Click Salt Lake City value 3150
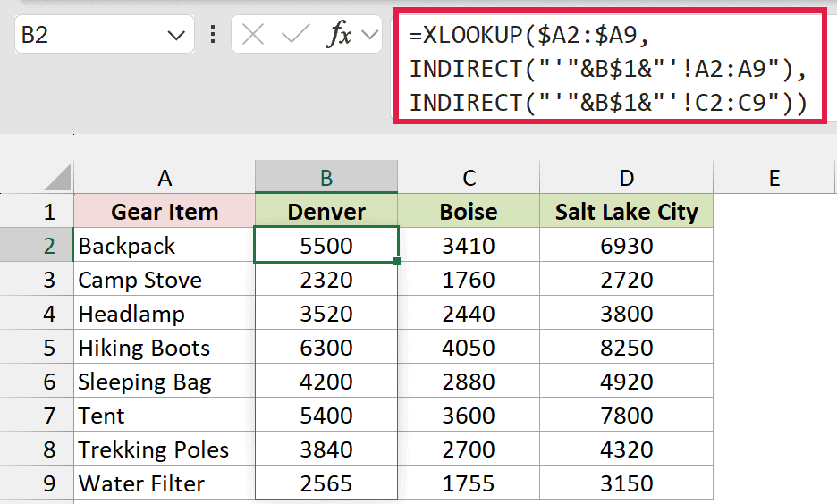The image size is (837, 504). [x=626, y=483]
